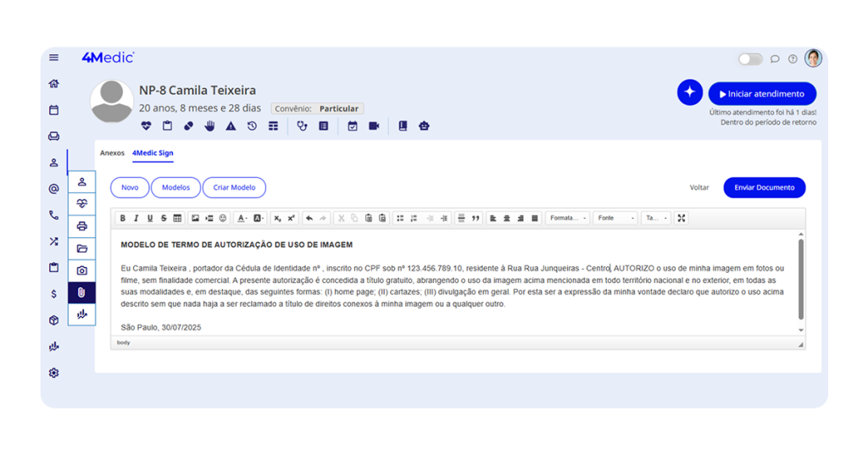Open the folder icon in inner sidebar
Image resolution: width=868 pixels, height=456 pixels.
click(82, 248)
